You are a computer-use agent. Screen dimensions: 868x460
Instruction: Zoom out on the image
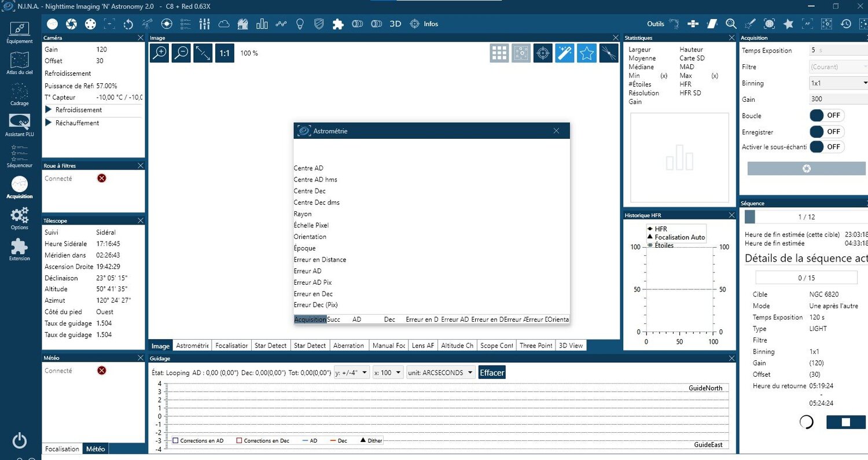[181, 53]
